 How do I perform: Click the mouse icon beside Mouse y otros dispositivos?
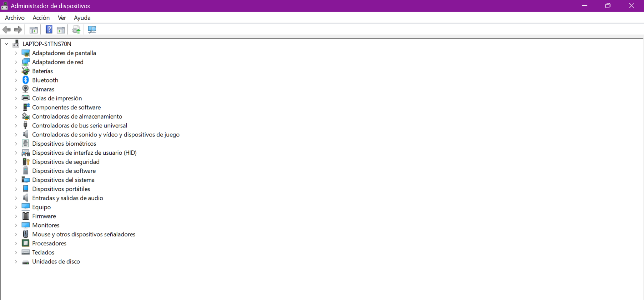pyautogui.click(x=25, y=234)
